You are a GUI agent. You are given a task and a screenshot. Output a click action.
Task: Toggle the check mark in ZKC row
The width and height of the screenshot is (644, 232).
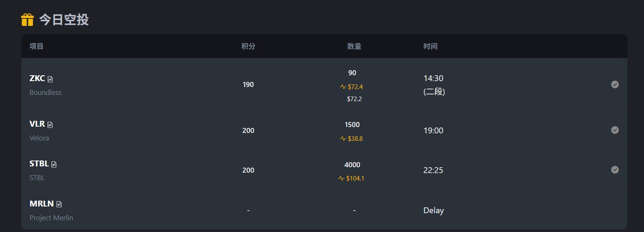coord(615,84)
